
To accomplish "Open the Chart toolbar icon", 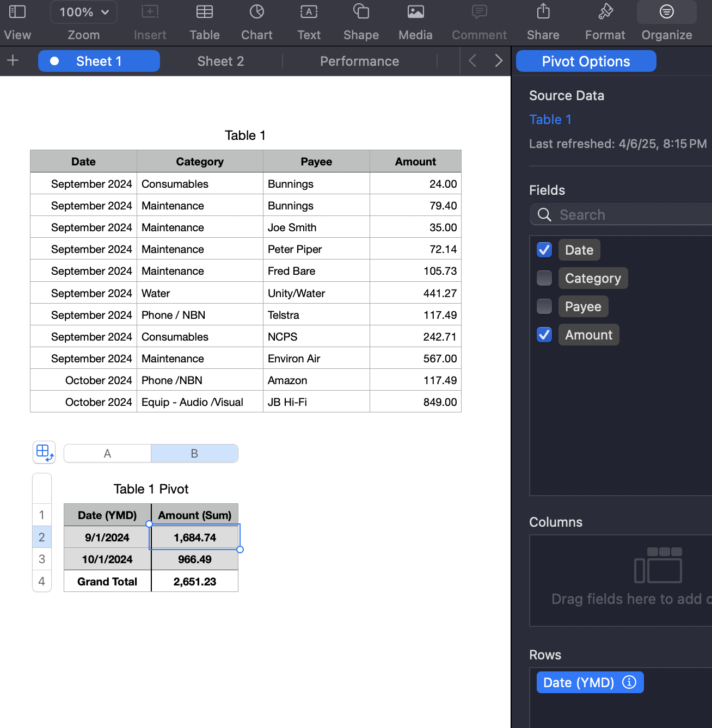I will pyautogui.click(x=257, y=11).
